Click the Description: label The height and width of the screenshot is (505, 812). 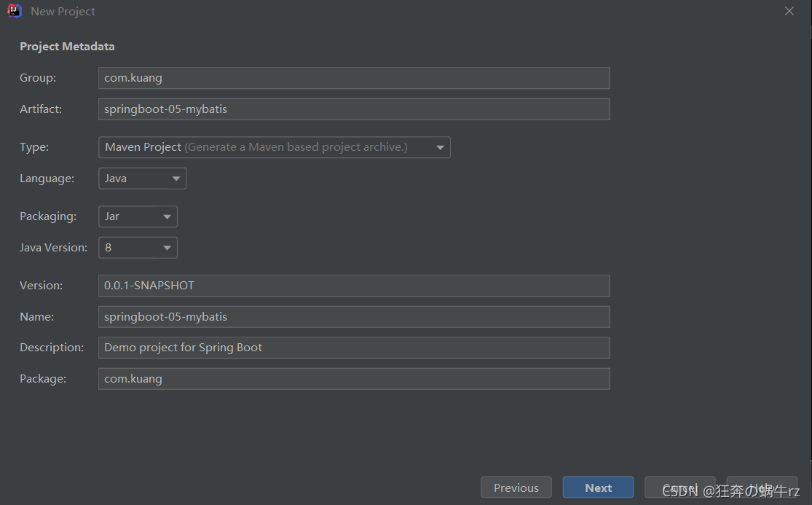point(52,348)
